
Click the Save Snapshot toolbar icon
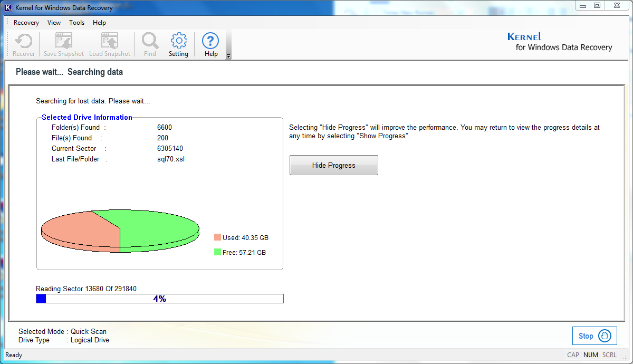click(64, 40)
